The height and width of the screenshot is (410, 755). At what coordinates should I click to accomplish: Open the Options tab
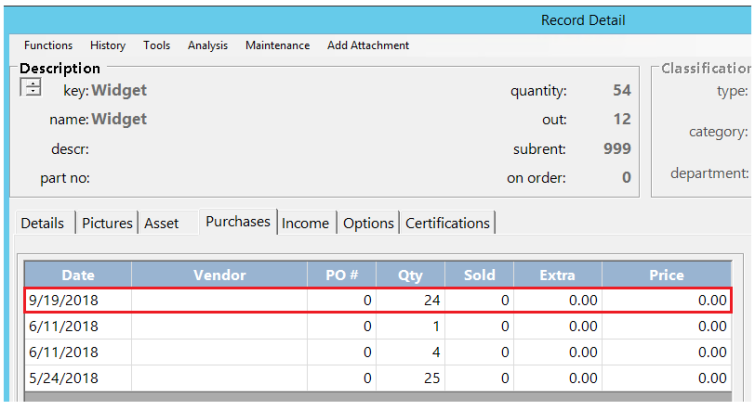(x=368, y=223)
